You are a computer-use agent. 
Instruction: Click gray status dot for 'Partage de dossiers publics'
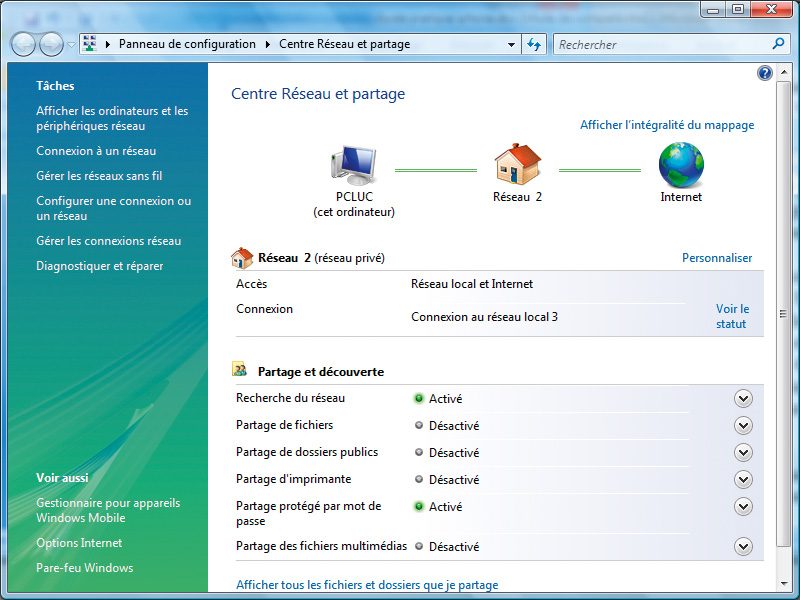pyautogui.click(x=419, y=452)
